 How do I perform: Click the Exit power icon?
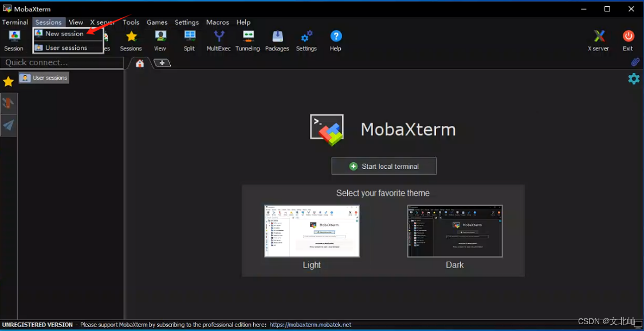click(x=628, y=41)
